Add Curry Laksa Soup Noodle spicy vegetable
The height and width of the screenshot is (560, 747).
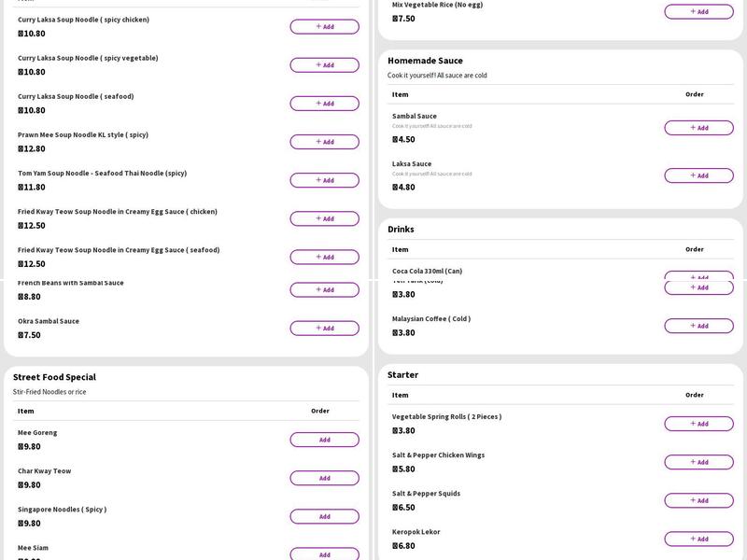click(324, 65)
